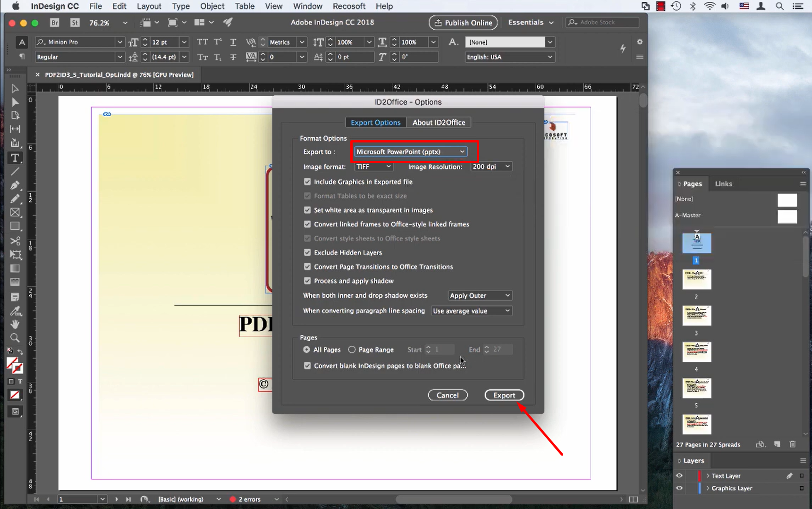Expand the Graphics Layer row
Image resolution: width=812 pixels, height=509 pixels.
[708, 488]
